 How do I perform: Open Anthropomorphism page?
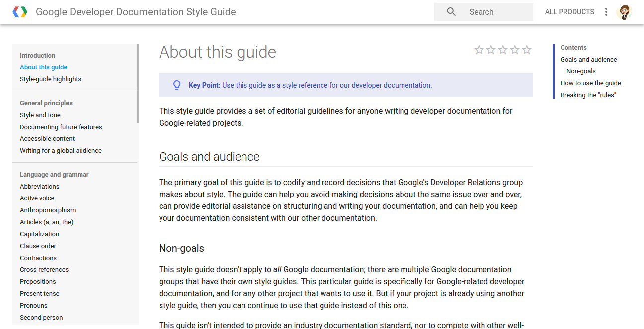point(48,210)
